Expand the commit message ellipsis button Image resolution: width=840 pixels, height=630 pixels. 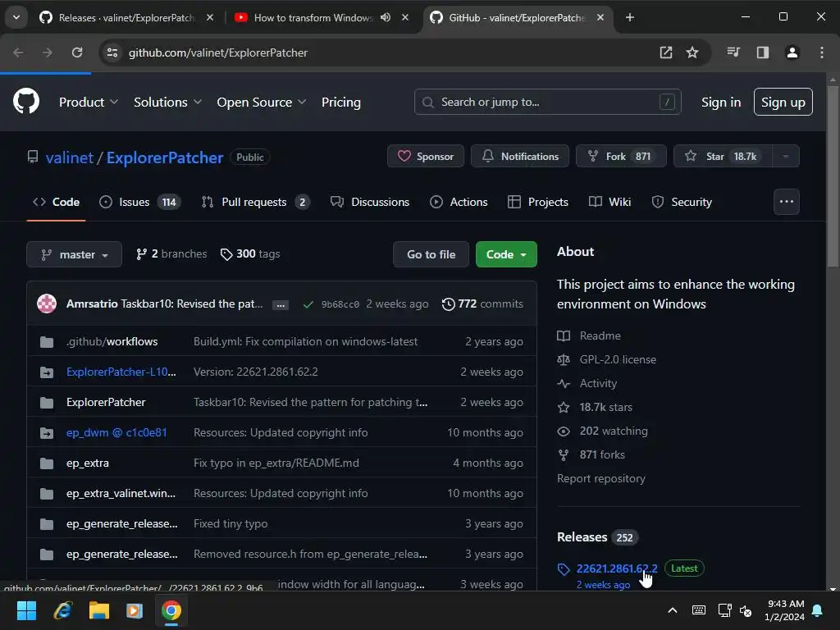[281, 305]
